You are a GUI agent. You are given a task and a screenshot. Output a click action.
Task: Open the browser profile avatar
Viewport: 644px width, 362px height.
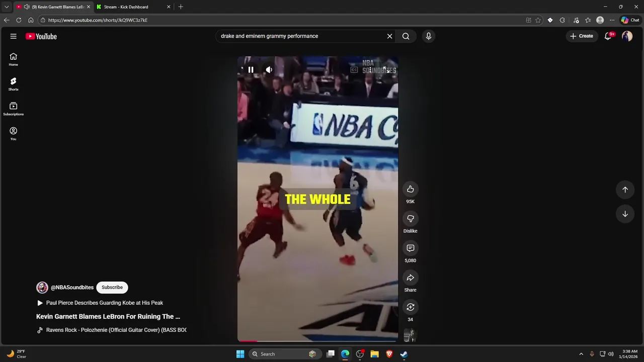coord(600,20)
